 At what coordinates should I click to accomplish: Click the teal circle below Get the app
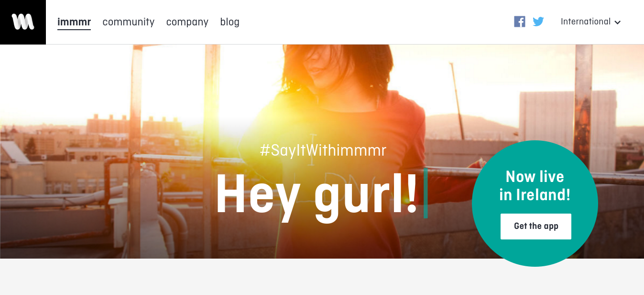[x=535, y=251]
